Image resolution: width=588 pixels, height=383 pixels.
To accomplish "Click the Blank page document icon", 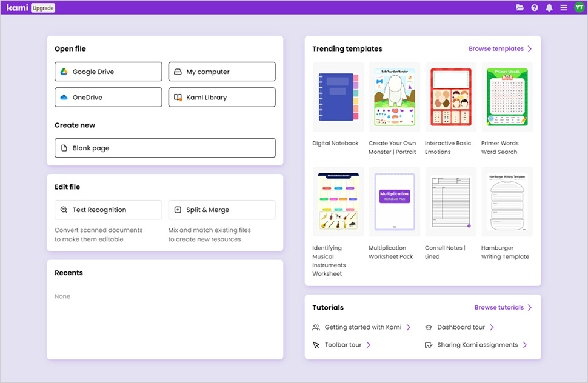I will (x=64, y=148).
